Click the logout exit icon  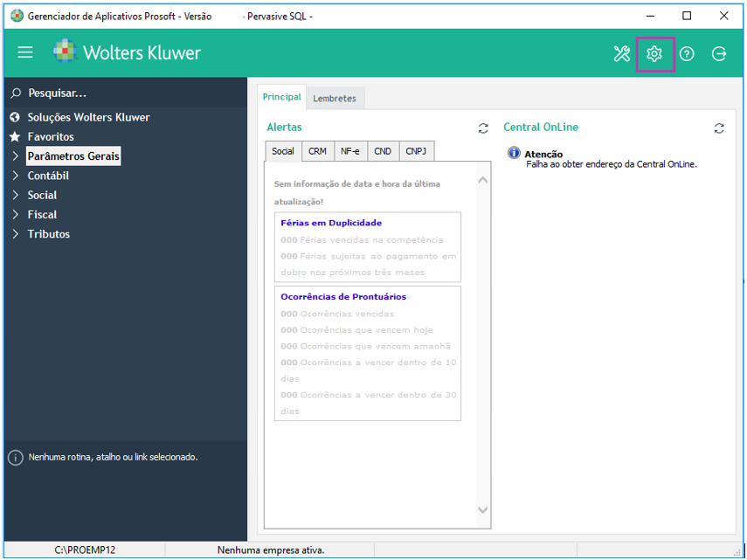[719, 54]
